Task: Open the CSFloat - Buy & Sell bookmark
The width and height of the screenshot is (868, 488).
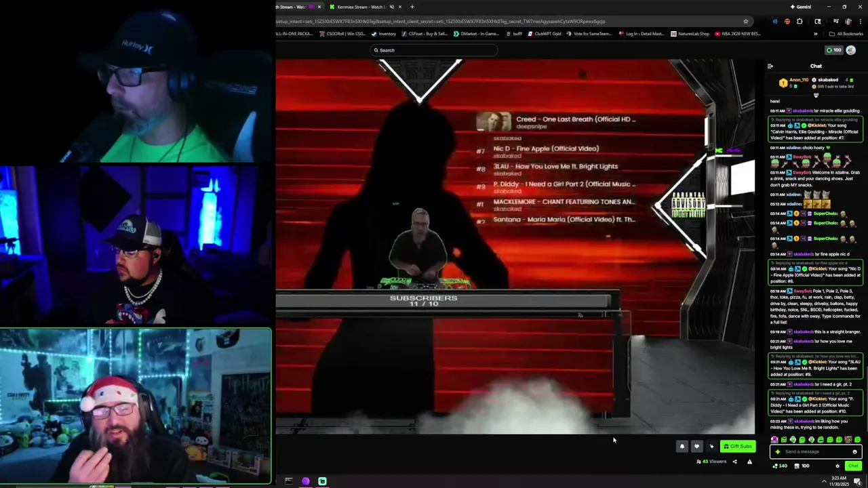Action: tap(425, 34)
